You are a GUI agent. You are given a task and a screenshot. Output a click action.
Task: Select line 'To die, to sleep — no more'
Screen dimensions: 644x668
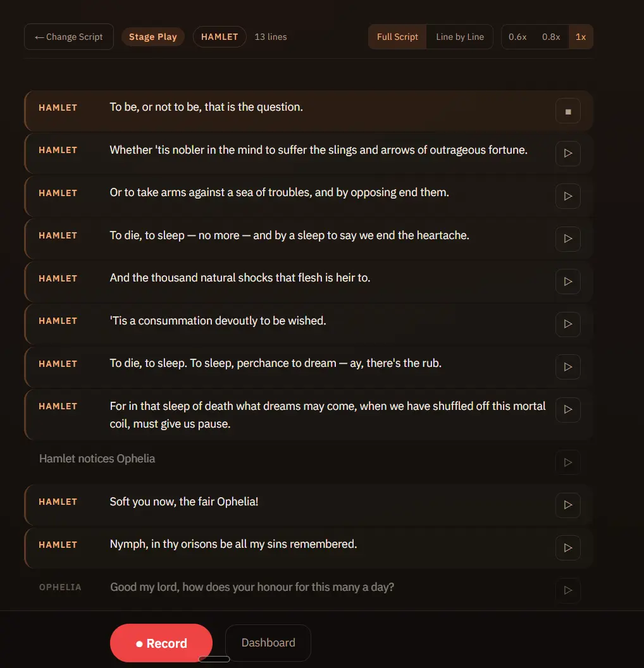(x=309, y=238)
